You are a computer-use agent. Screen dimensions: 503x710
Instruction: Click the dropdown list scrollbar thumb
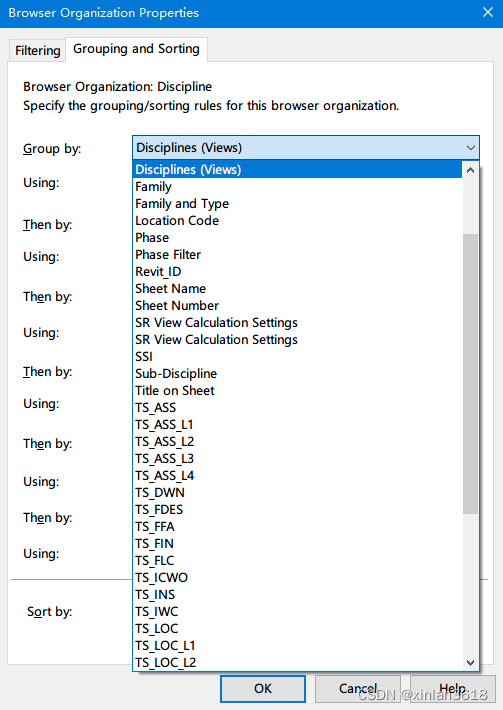tap(470, 374)
